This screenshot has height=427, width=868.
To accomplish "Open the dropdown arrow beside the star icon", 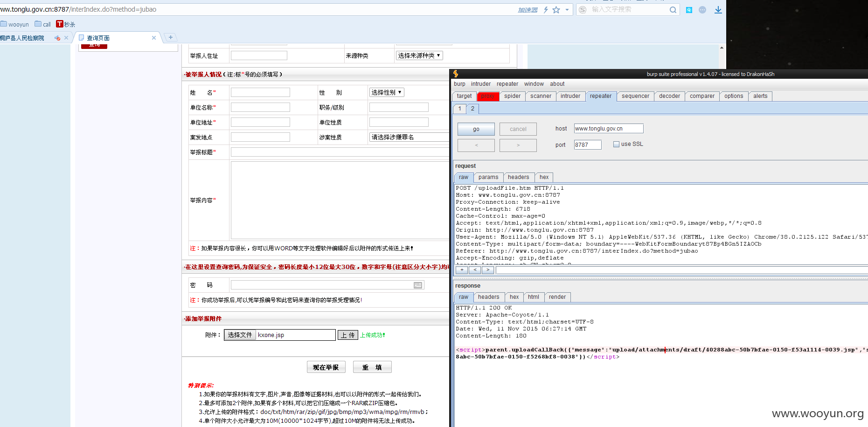I will pyautogui.click(x=567, y=9).
